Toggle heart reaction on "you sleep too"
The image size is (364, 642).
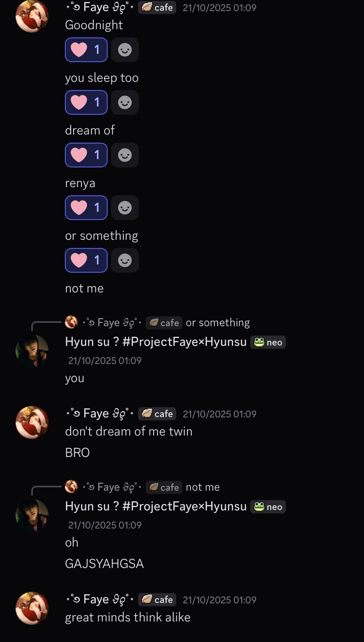coord(86,102)
